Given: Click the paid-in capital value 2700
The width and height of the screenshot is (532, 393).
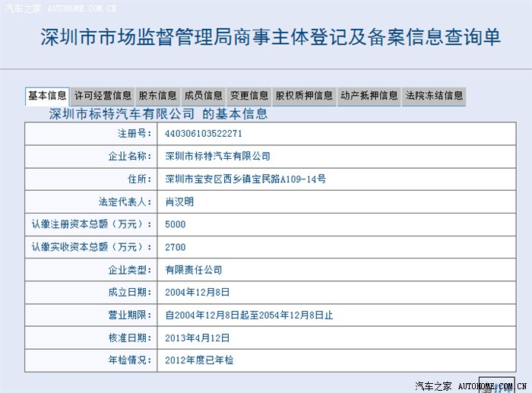Looking at the screenshot, I should point(175,248).
